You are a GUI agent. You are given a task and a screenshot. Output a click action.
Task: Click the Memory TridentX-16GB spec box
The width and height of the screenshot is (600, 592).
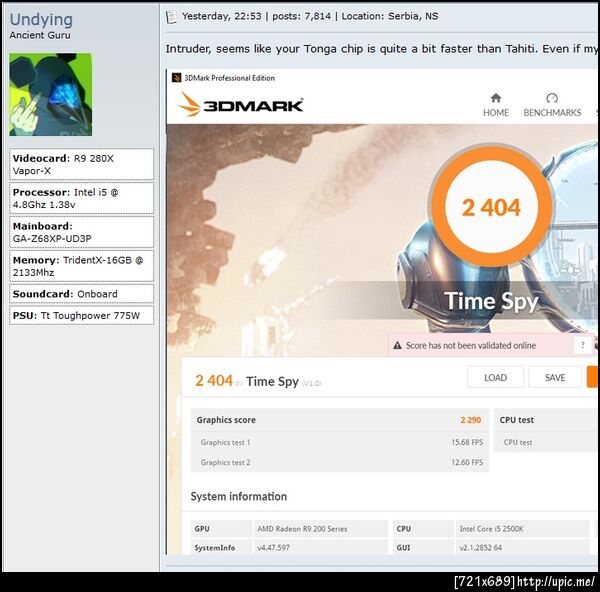click(x=82, y=266)
